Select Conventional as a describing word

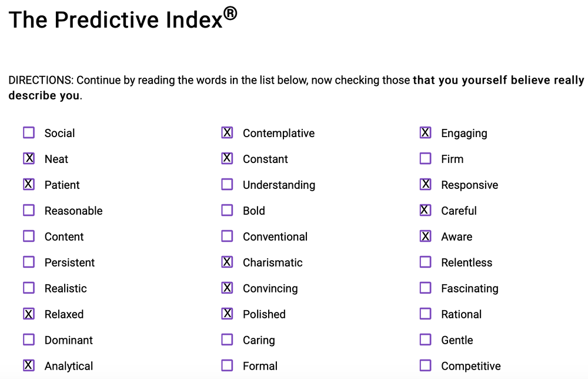tap(227, 237)
